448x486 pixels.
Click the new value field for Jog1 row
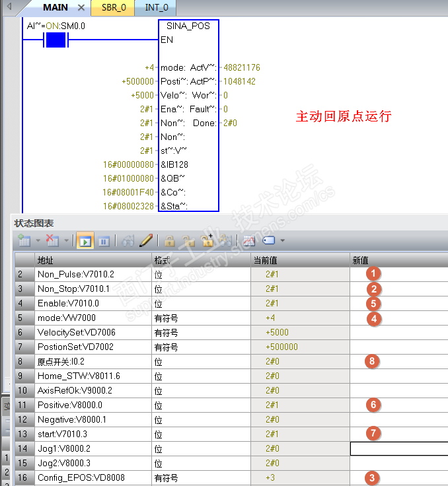coord(399,448)
